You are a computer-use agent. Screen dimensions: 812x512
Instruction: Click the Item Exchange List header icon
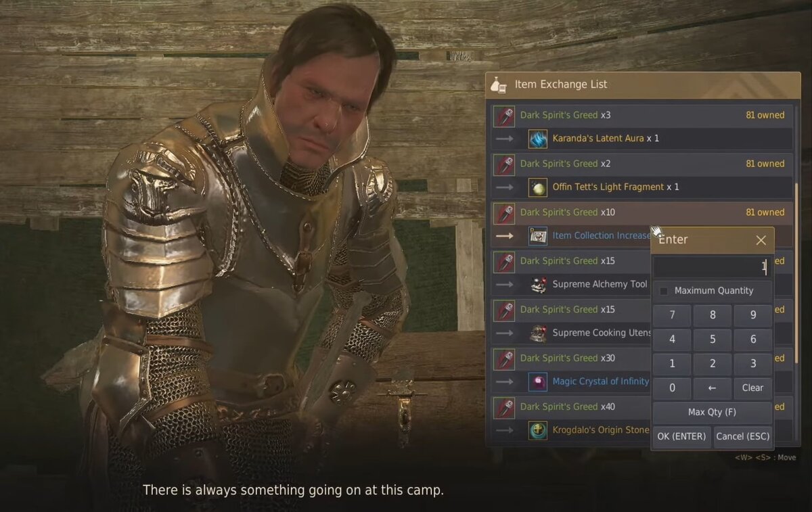pyautogui.click(x=499, y=85)
